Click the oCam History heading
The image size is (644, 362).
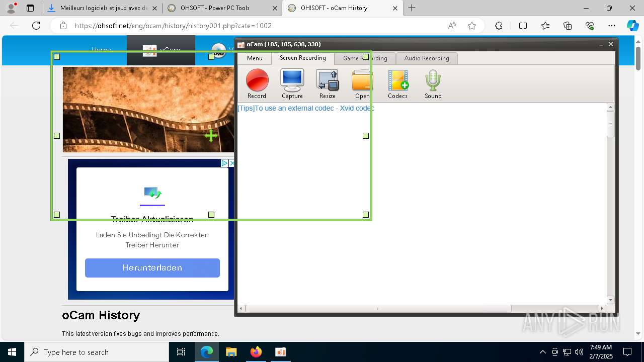pyautogui.click(x=101, y=315)
